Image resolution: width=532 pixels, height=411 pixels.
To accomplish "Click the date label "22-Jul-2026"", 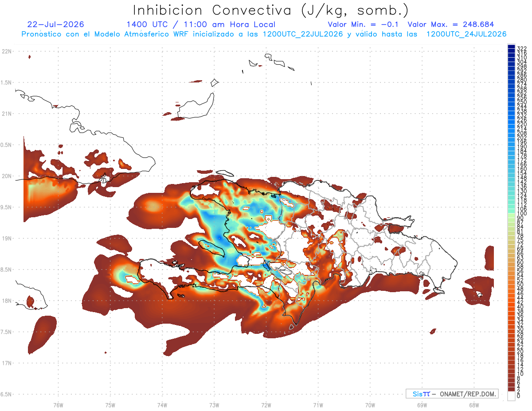I will [x=55, y=24].
